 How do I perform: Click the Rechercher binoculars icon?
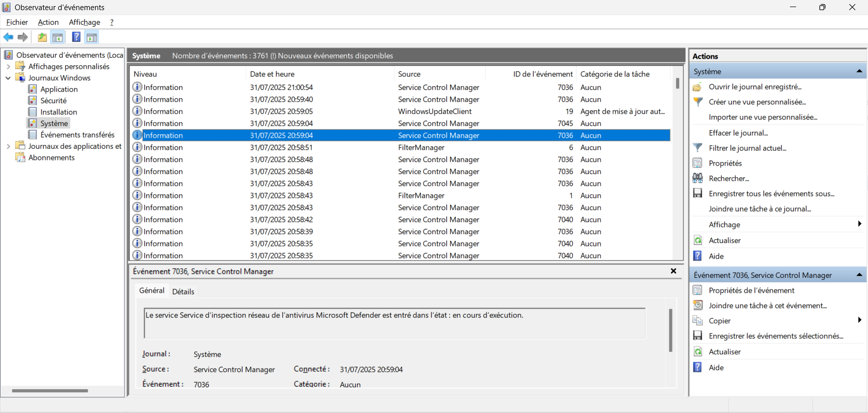(x=698, y=178)
